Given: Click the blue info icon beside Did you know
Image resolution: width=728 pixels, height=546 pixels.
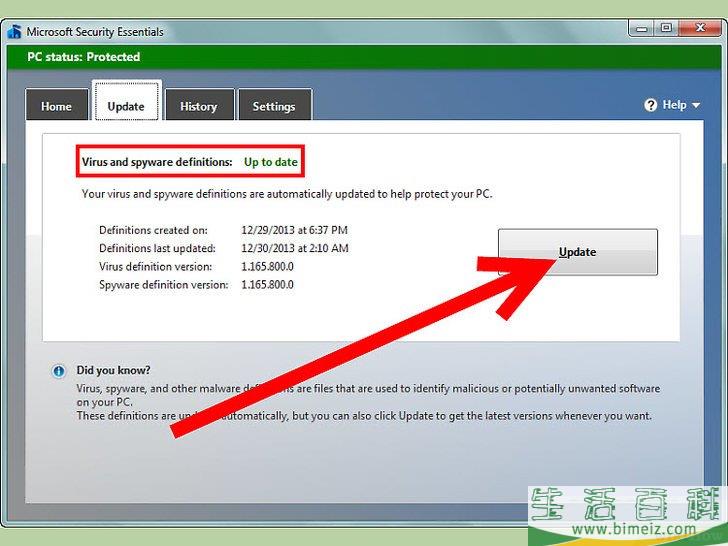Looking at the screenshot, I should coord(58,371).
